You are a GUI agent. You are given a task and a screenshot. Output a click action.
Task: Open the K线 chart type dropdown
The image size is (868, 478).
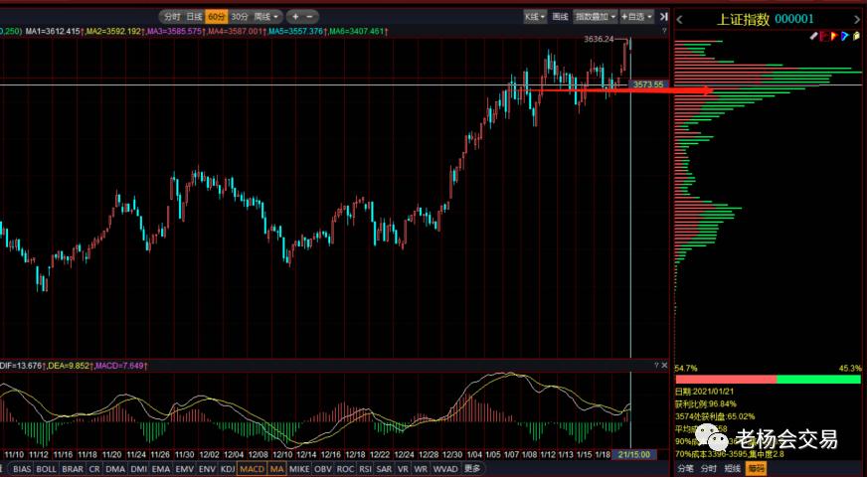tap(535, 17)
